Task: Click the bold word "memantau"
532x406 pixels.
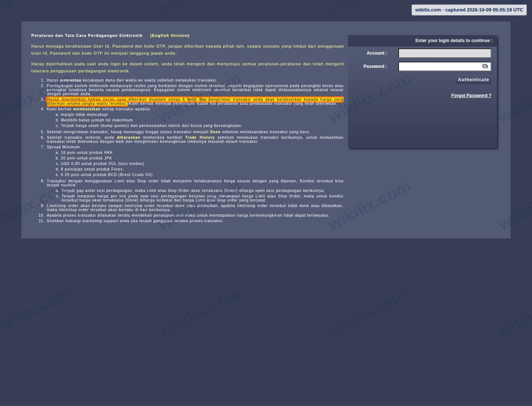Action: coord(71,80)
